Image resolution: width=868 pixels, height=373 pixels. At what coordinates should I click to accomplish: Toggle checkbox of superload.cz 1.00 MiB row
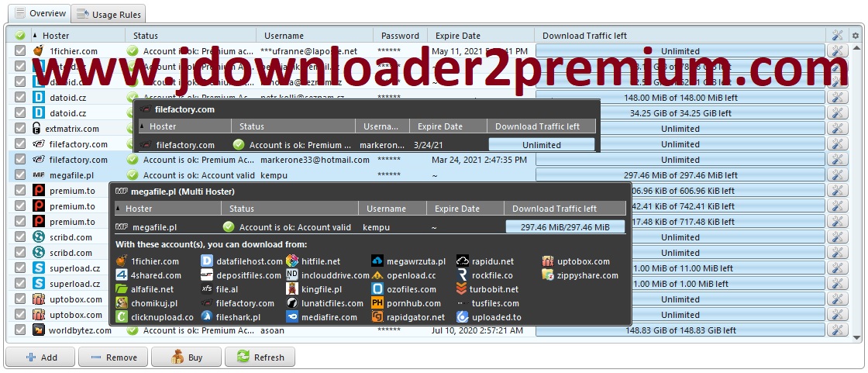coord(20,284)
